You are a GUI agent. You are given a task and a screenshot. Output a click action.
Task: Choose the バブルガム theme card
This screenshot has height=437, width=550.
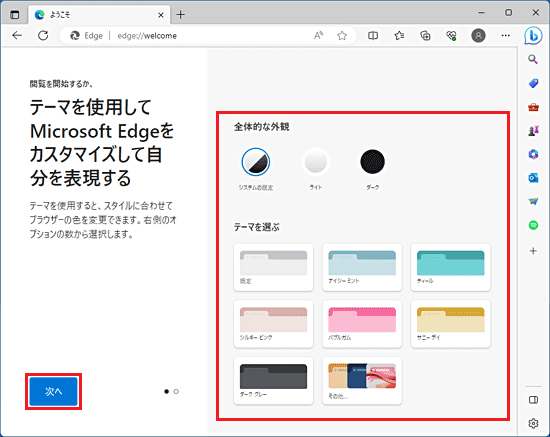pos(362,324)
